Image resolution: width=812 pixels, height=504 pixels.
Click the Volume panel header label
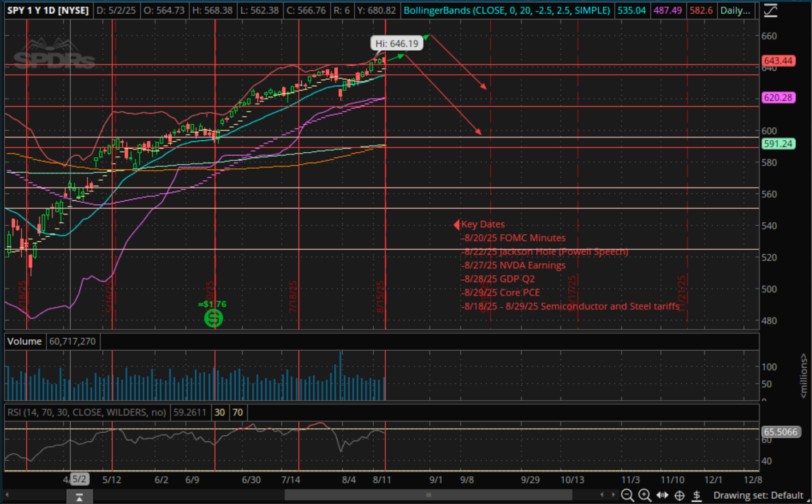[24, 341]
